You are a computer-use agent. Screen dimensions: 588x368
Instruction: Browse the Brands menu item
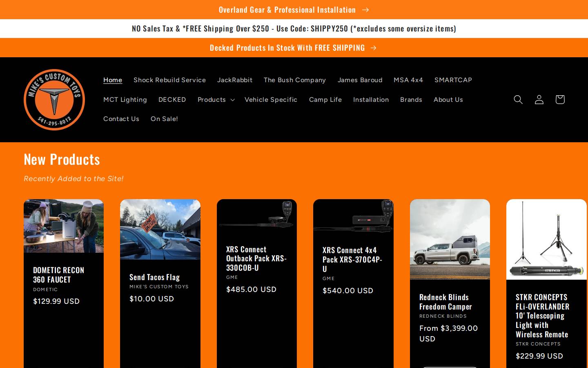point(411,99)
